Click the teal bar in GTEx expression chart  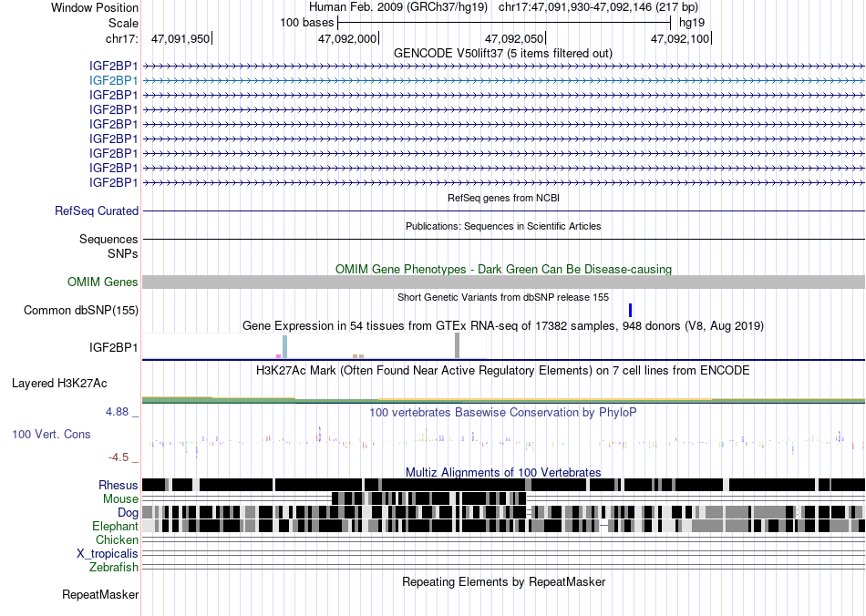285,346
